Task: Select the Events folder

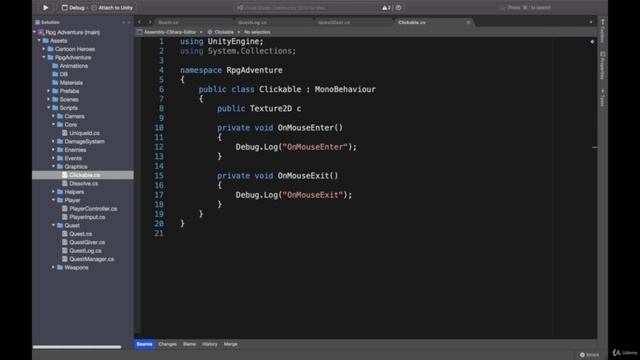Action: [x=69, y=158]
